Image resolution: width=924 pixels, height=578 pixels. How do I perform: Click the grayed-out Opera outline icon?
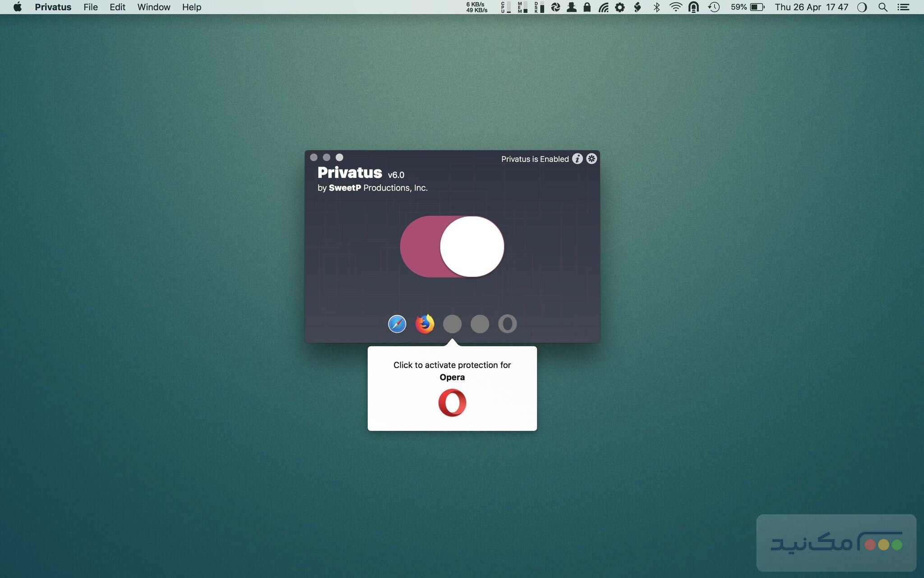pyautogui.click(x=507, y=324)
